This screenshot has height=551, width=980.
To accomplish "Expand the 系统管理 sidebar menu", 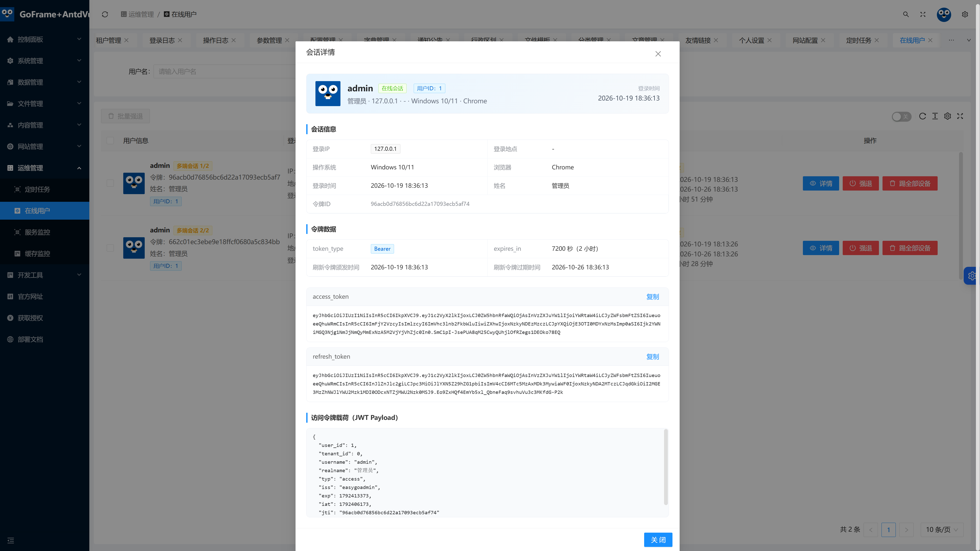I will (44, 61).
